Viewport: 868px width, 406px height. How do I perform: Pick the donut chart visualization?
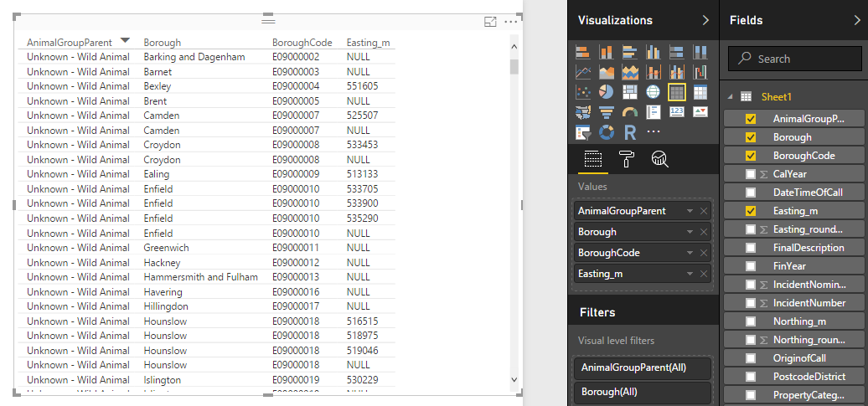(607, 132)
